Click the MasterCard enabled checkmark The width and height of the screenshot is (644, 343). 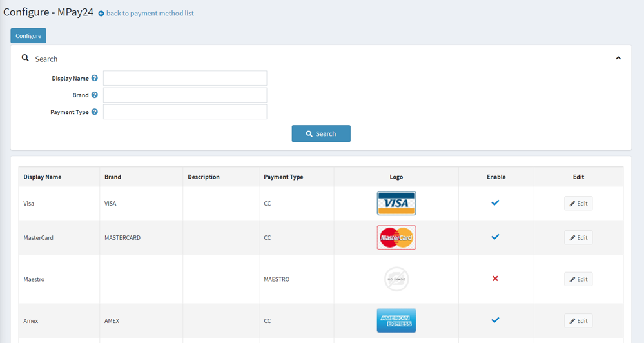point(495,237)
